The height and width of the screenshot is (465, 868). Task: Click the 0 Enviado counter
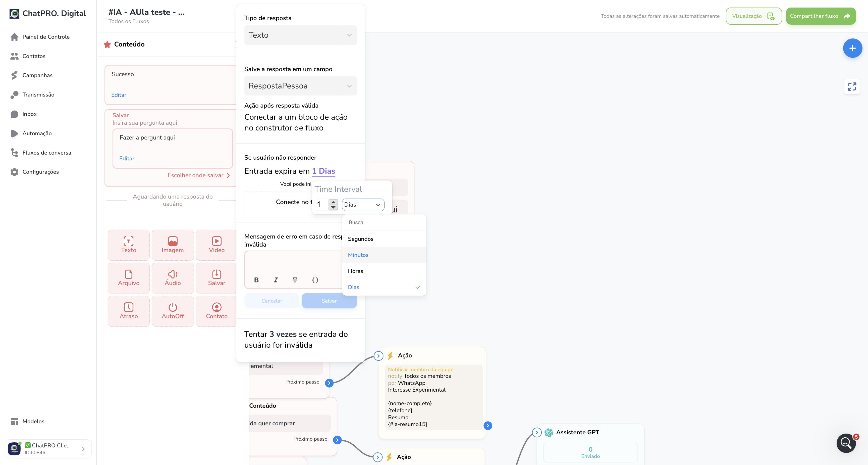(590, 452)
